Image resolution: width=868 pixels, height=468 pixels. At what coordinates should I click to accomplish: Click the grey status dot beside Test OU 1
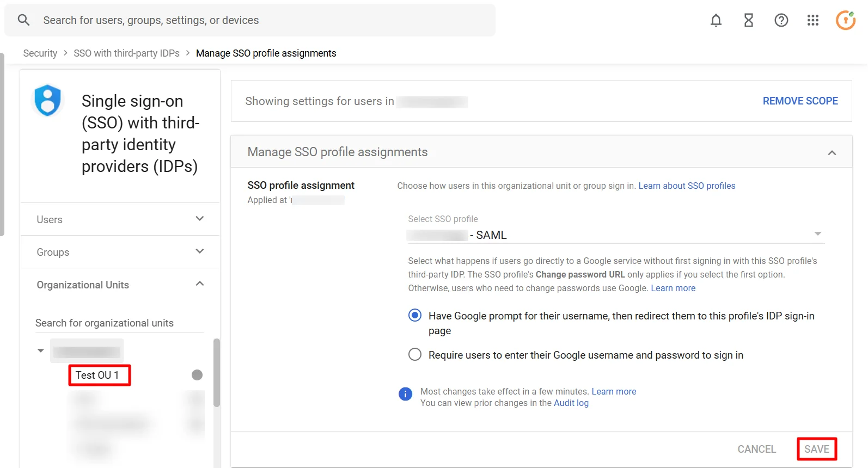click(197, 375)
